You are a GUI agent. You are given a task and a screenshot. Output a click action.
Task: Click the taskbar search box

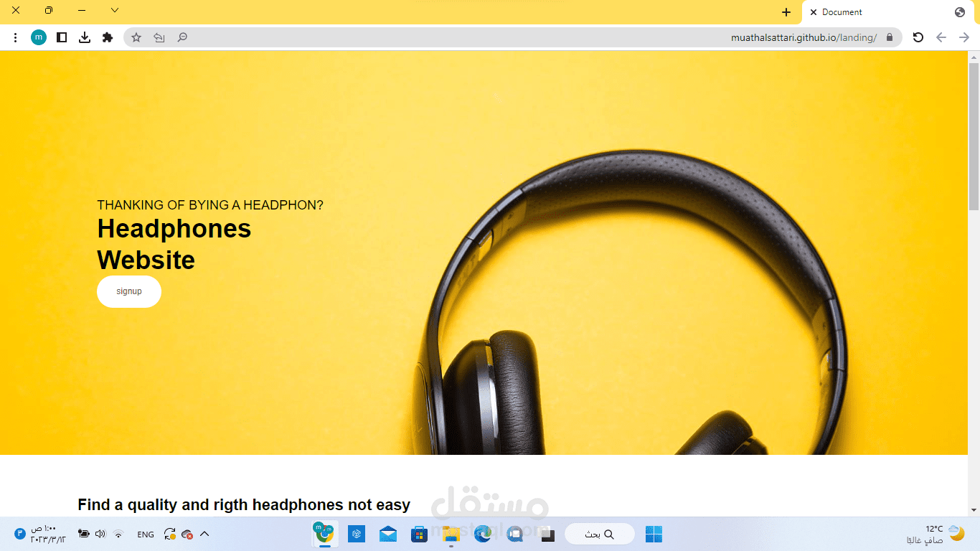[x=600, y=534]
